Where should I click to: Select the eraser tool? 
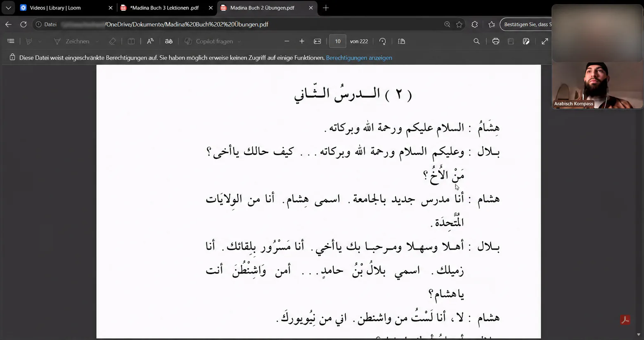[x=112, y=41]
